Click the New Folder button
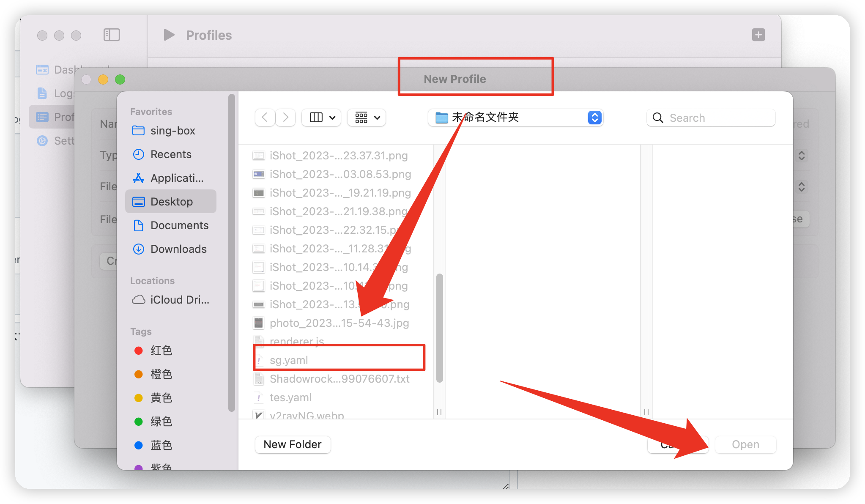Screen dimensions: 865x504 (x=293, y=444)
